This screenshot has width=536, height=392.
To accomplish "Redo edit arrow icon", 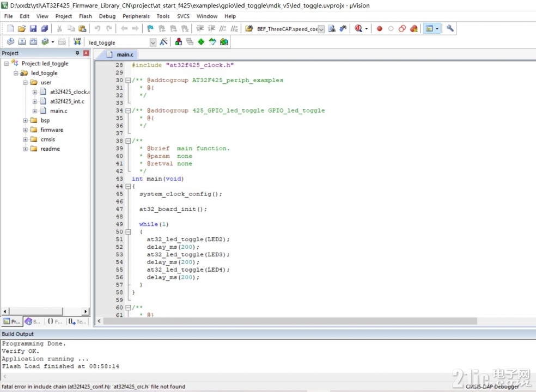I will click(x=109, y=29).
